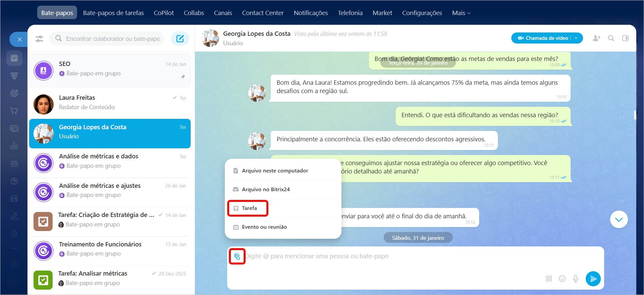Open the Laura Freitas conversation
The height and width of the screenshot is (295, 644).
click(x=110, y=102)
